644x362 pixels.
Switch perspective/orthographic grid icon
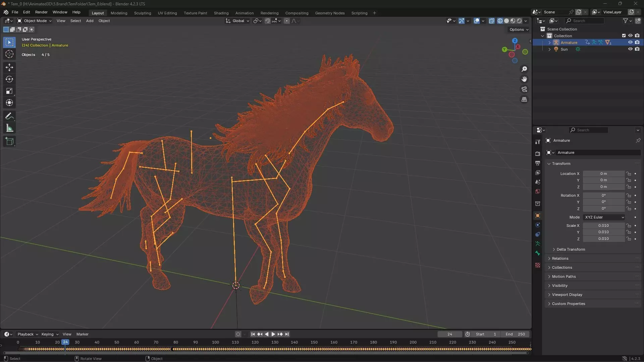point(524,100)
